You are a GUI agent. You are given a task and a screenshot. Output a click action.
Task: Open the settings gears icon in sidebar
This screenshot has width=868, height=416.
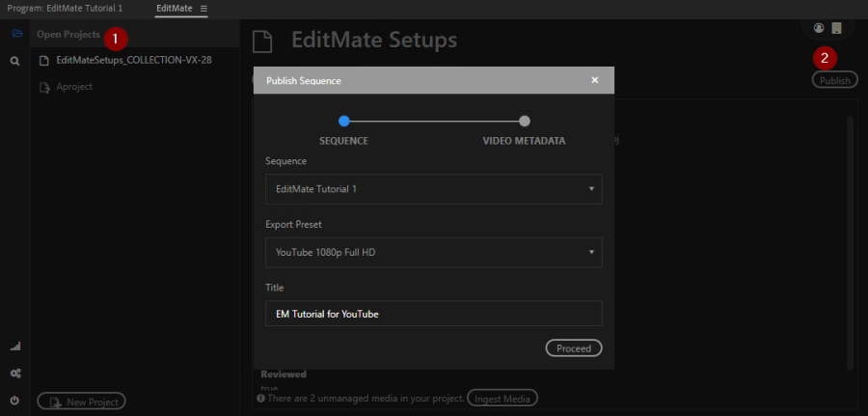(x=15, y=374)
